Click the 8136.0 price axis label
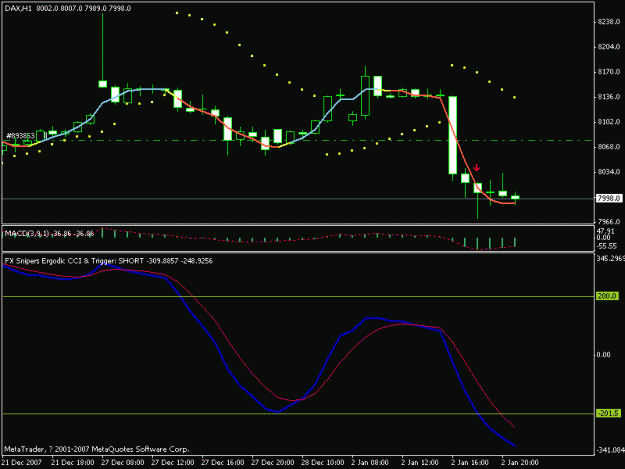Image resolution: width=625 pixels, height=469 pixels. (x=609, y=97)
